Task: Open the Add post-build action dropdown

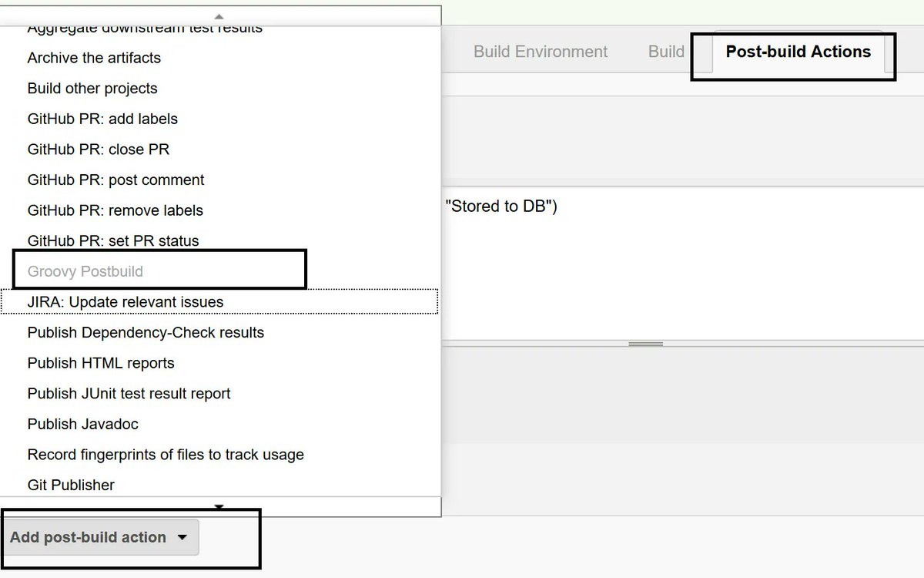Action: click(x=100, y=537)
